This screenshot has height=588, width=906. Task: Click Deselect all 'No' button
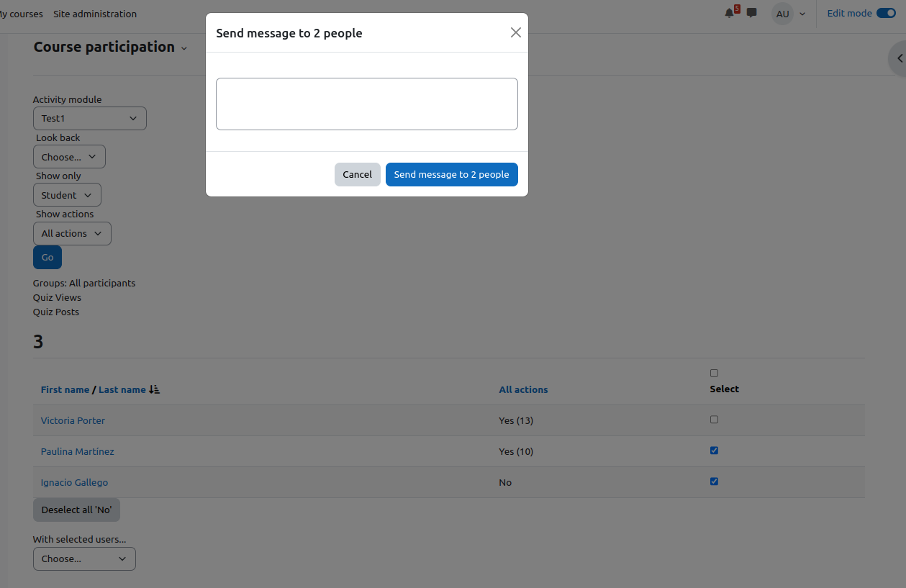tap(76, 510)
